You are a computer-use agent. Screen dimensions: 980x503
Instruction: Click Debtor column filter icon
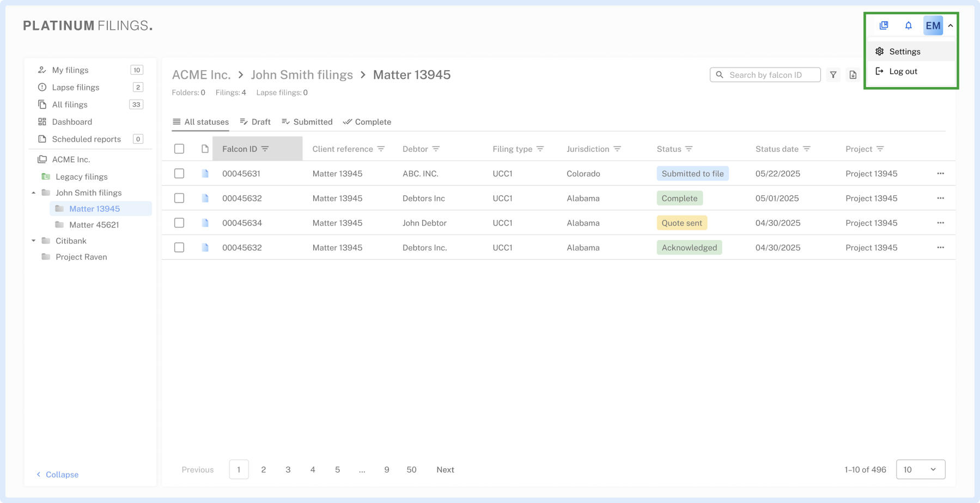(436, 149)
